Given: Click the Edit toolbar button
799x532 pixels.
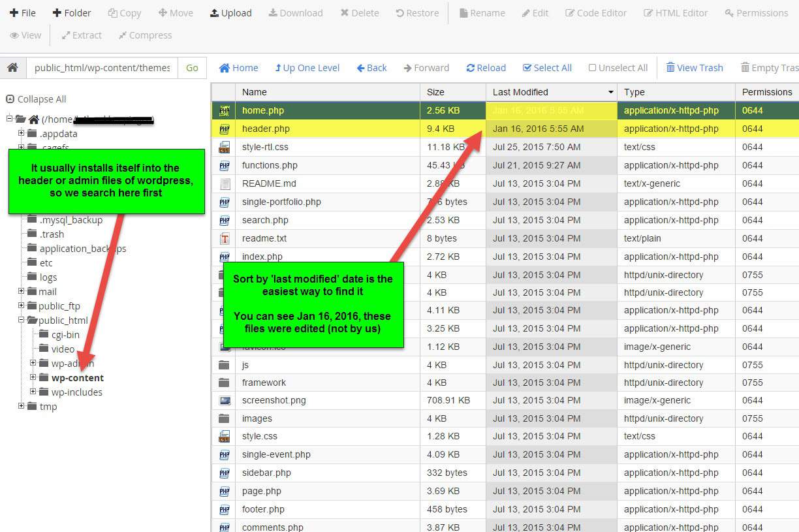Looking at the screenshot, I should [535, 13].
